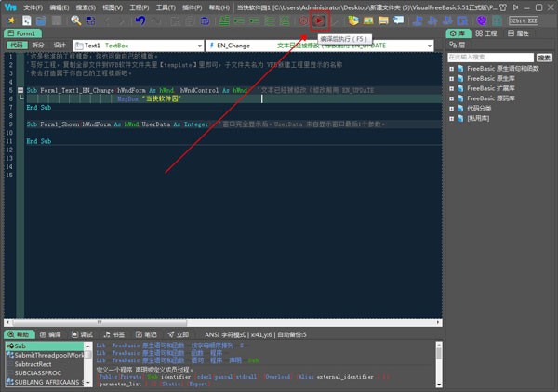Click the library search input field
Image resolution: width=558 pixels, height=392 pixels.
pos(491,57)
